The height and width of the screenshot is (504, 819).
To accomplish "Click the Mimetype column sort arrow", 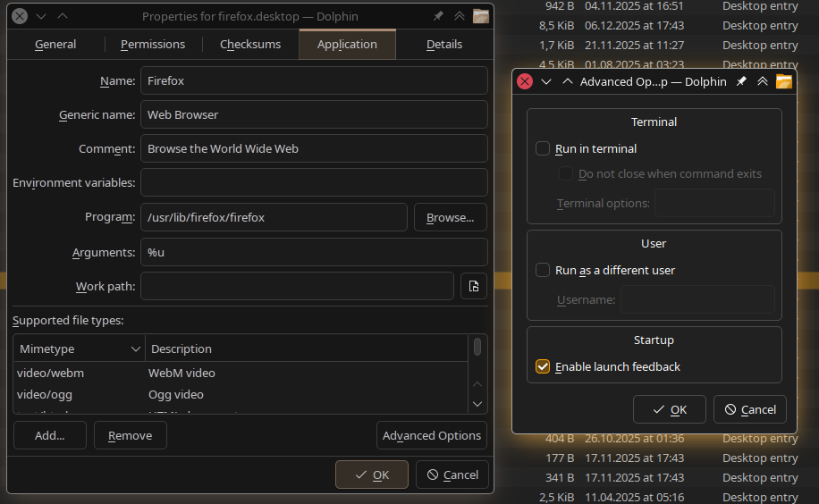I will click(x=136, y=349).
